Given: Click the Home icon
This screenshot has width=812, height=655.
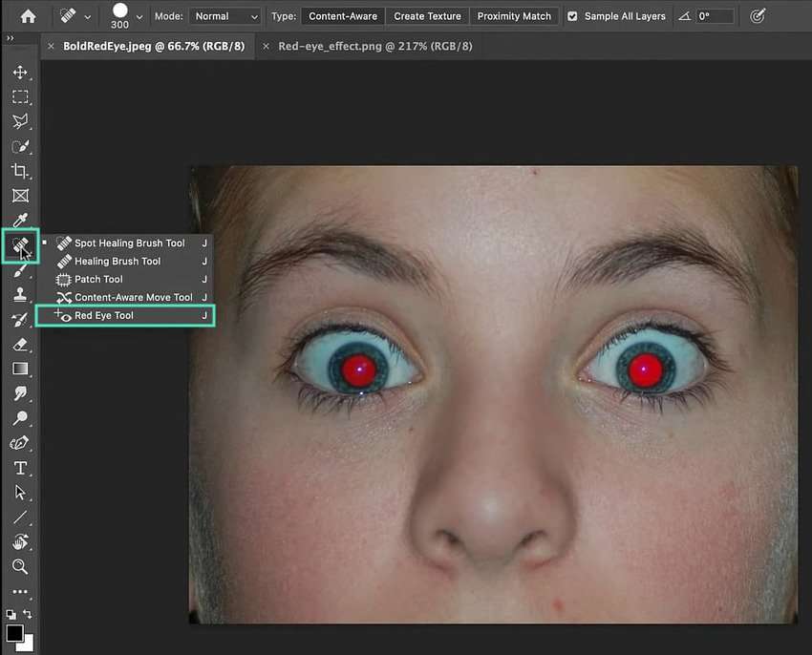Looking at the screenshot, I should tap(28, 16).
